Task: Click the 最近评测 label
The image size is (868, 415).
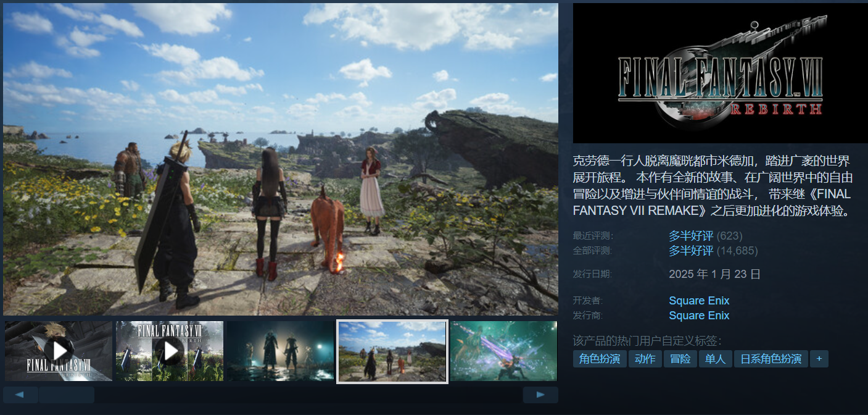Action: [x=593, y=236]
